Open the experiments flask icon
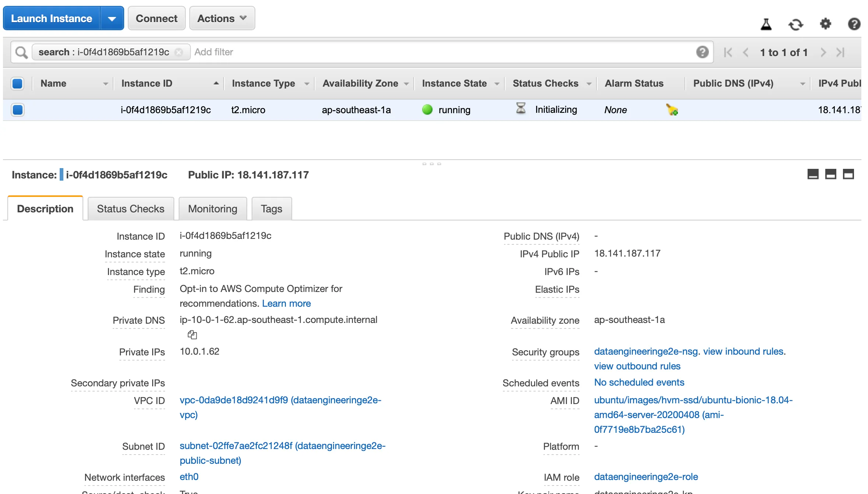 766,24
